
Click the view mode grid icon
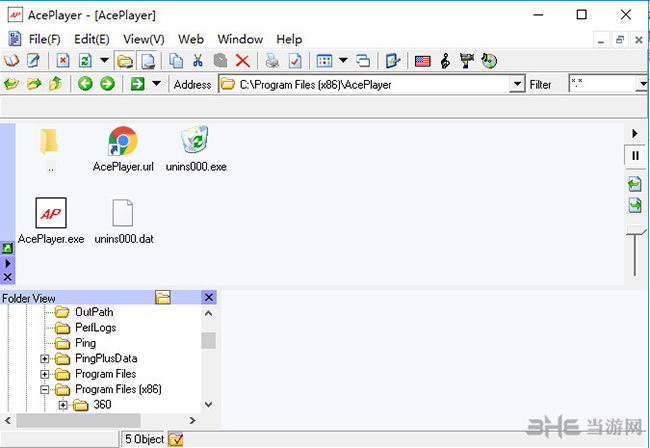324,61
